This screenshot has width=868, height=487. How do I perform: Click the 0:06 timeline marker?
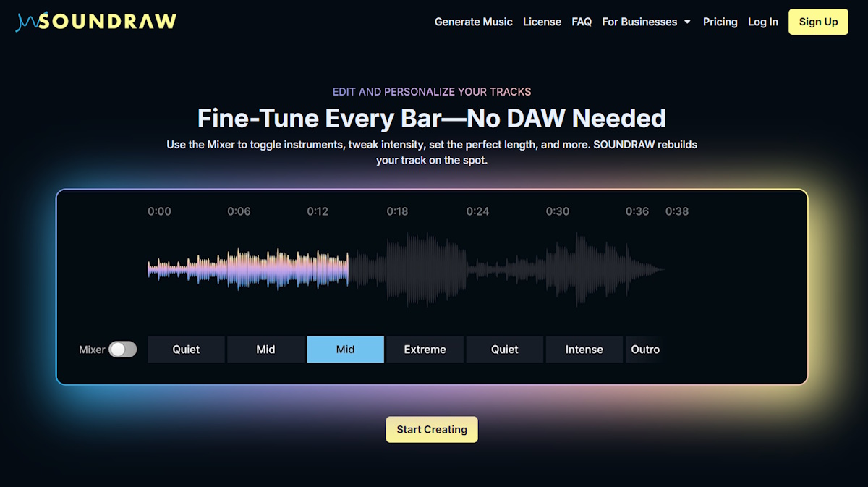(239, 211)
